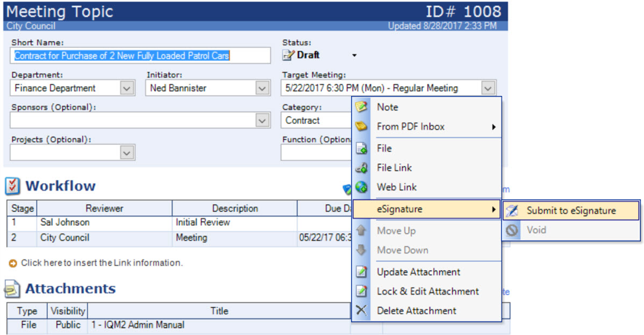Click the Workflow checklist icon
Screen dimensions: 644x335
point(13,186)
